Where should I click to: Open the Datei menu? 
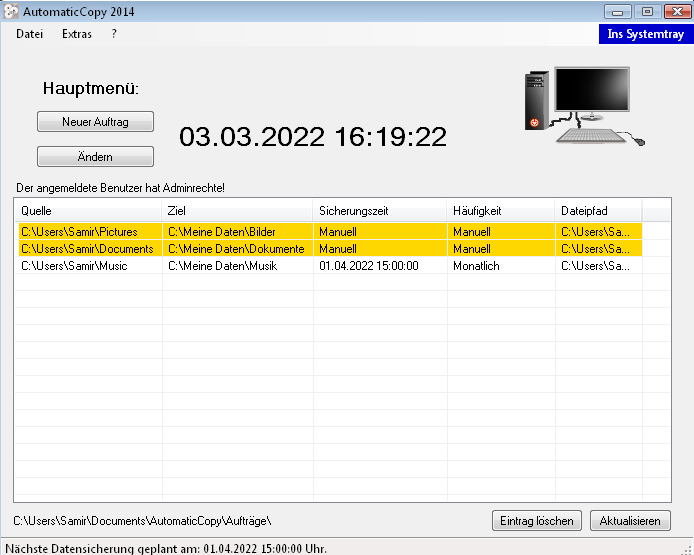(30, 34)
